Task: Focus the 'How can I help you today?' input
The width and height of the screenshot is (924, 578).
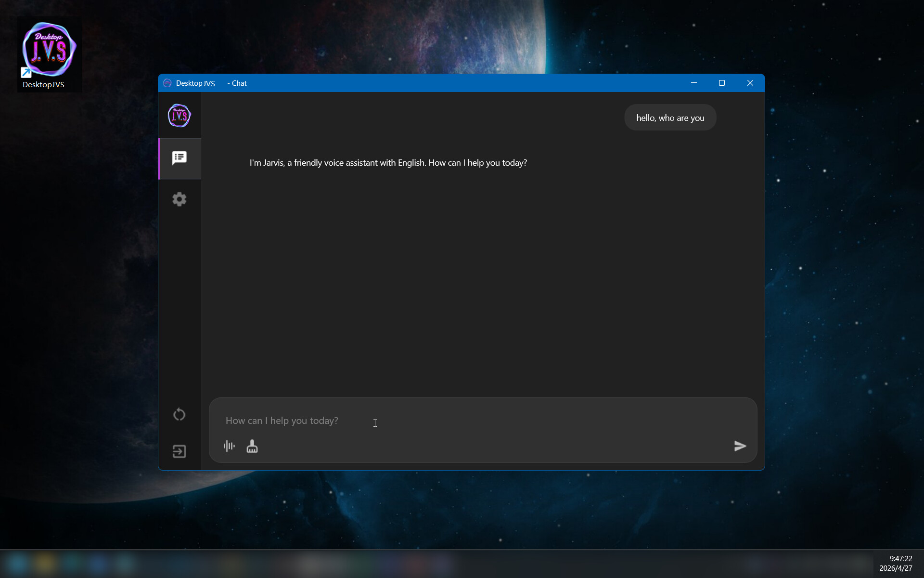Action: tap(483, 420)
